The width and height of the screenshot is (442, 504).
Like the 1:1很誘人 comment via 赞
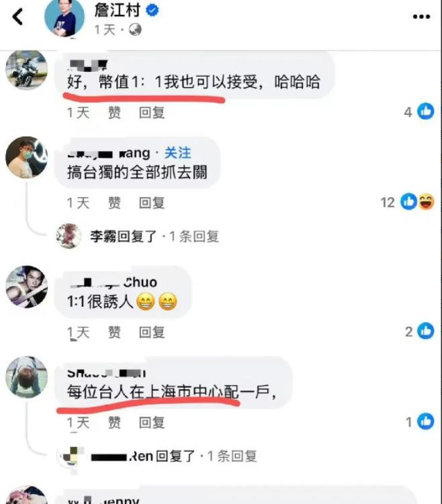pyautogui.click(x=114, y=332)
